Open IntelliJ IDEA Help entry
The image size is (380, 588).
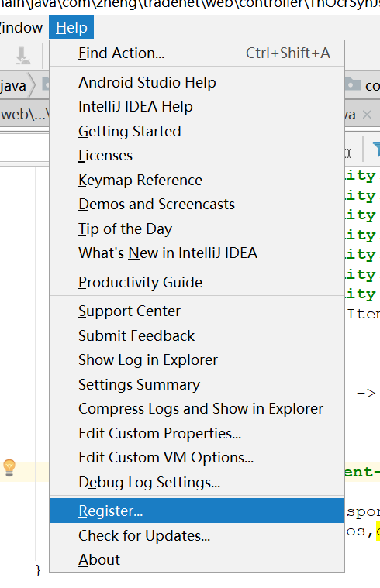[197, 107]
